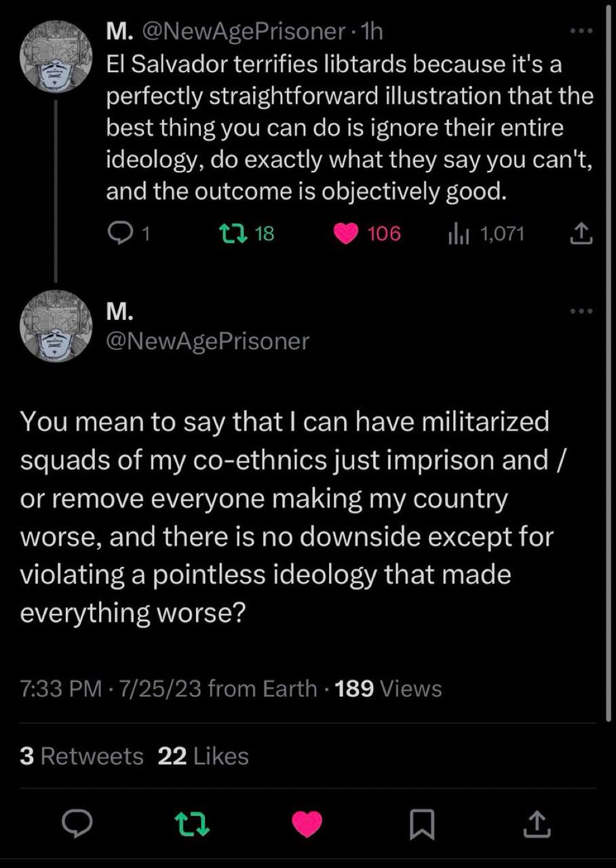The height and width of the screenshot is (868, 616).
Task: Open three-dot menu on top tweet
Action: (x=581, y=31)
